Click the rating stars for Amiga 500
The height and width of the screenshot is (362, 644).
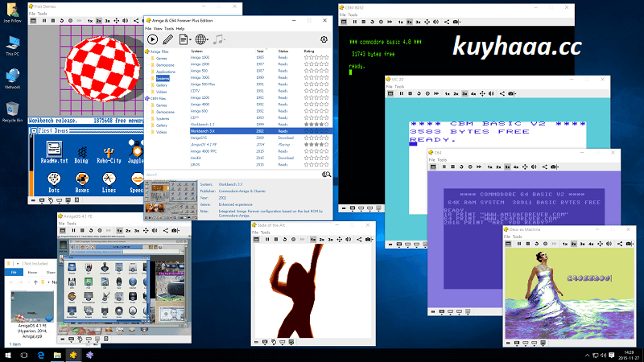(316, 71)
